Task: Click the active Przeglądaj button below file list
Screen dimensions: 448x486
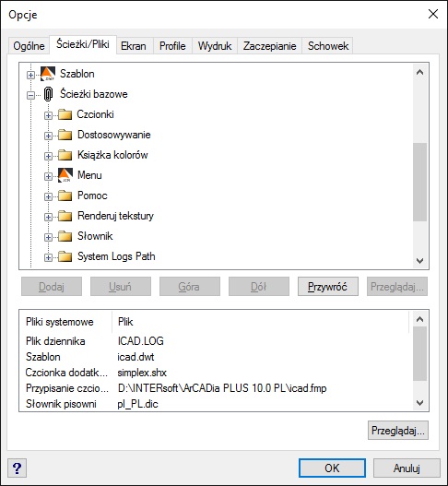Action: point(398,431)
